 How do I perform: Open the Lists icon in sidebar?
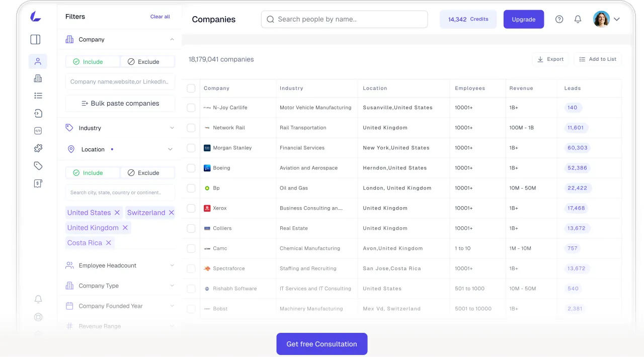pos(38,96)
